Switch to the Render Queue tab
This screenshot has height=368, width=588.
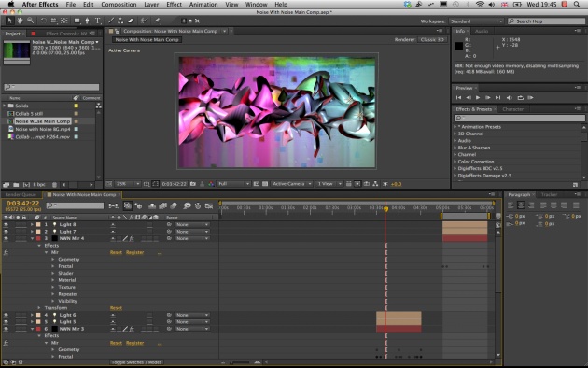(x=21, y=194)
